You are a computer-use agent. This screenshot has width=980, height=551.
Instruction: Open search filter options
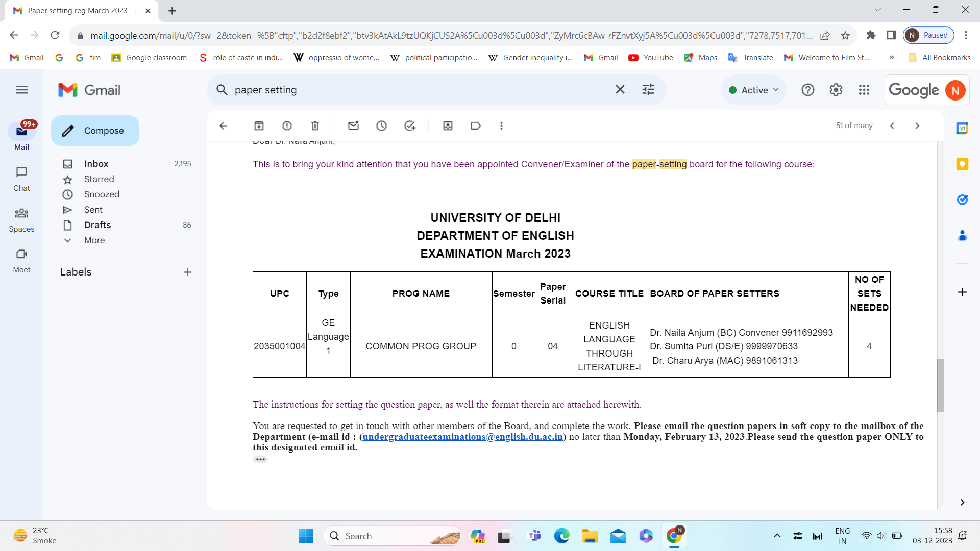pos(648,90)
